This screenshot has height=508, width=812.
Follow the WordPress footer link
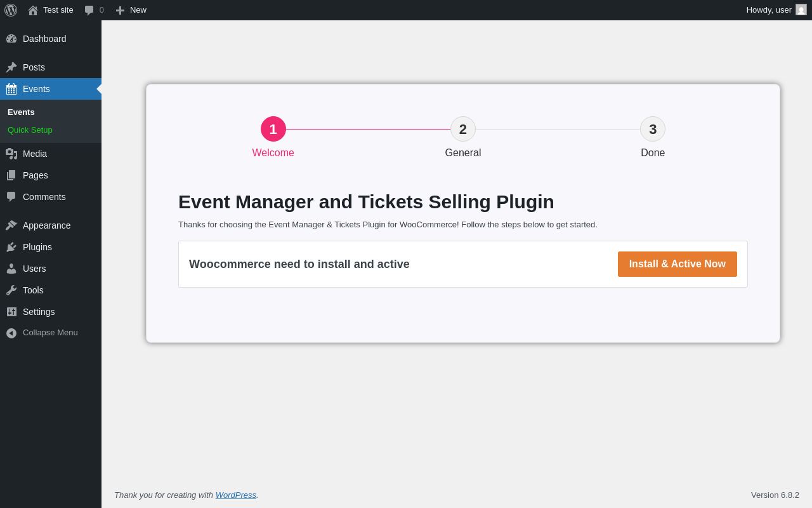tap(236, 495)
